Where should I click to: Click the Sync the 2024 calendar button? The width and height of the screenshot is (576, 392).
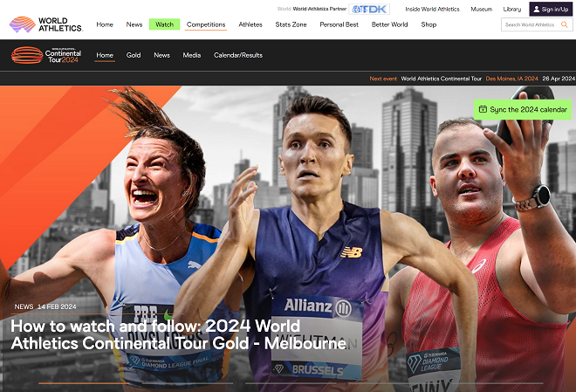coord(523,109)
